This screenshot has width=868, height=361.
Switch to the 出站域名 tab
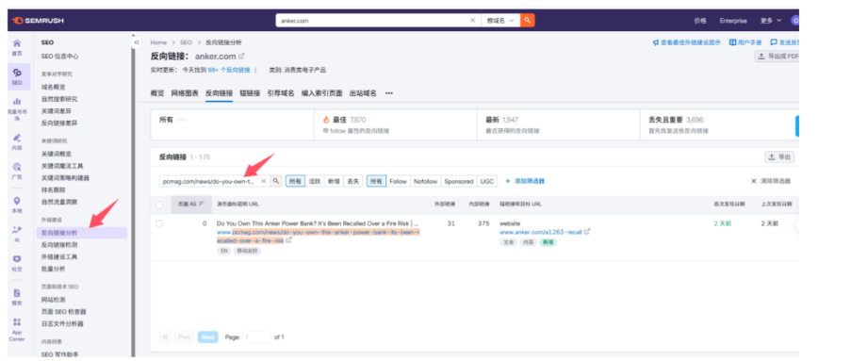point(363,93)
